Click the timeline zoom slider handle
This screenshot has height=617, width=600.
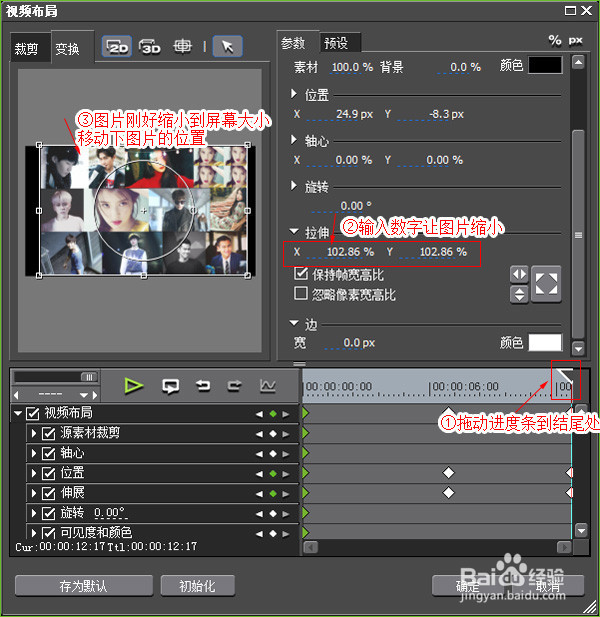89,377
